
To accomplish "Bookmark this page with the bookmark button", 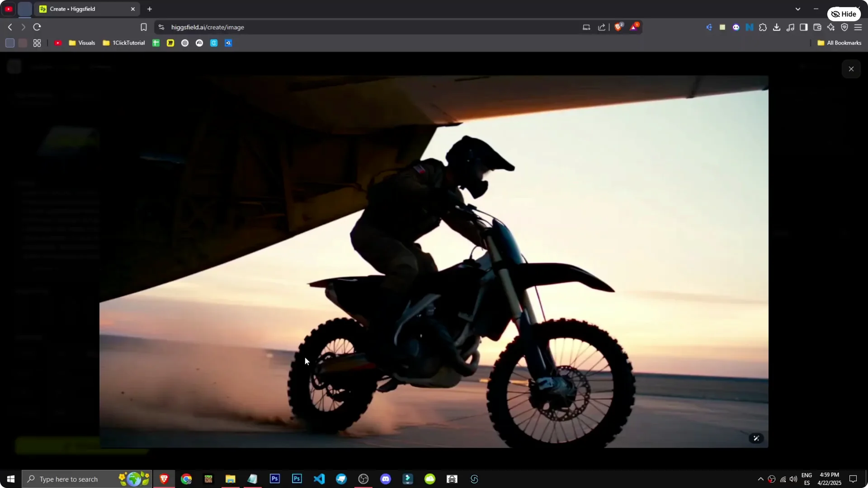I will (x=144, y=27).
